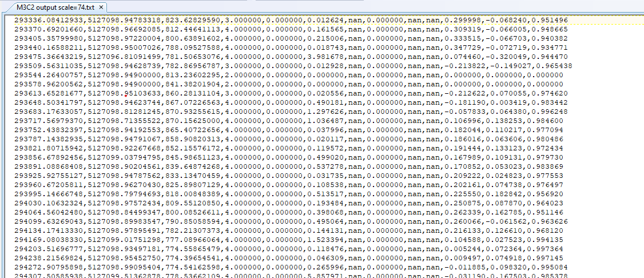644x278 pixels.
Task: Click the line starting with 293960.67205811
Action: click(289, 185)
